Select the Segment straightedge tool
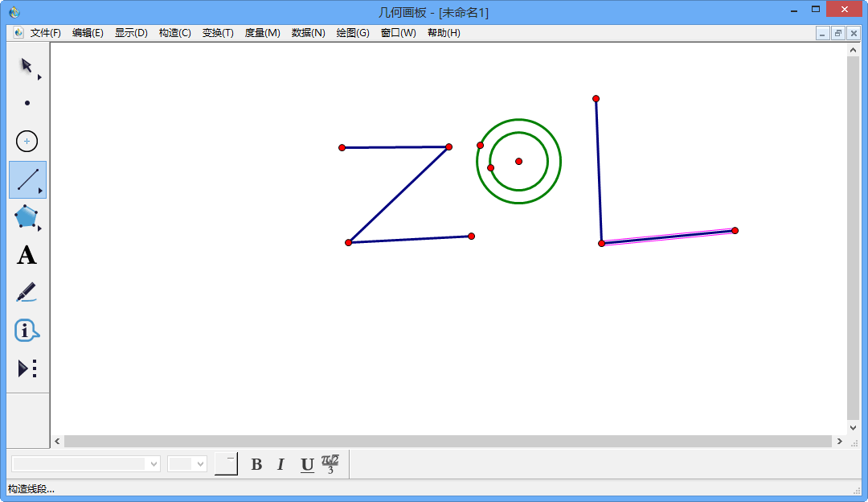868x502 pixels. coord(27,179)
